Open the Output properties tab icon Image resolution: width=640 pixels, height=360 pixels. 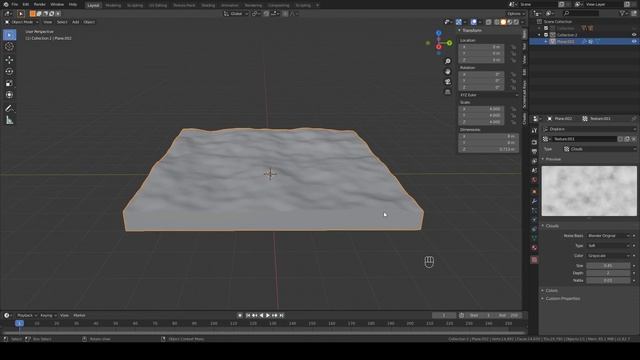pos(534,151)
